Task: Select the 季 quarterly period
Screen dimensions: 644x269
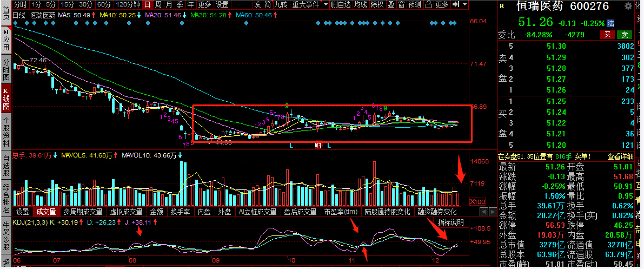Action: [x=180, y=4]
